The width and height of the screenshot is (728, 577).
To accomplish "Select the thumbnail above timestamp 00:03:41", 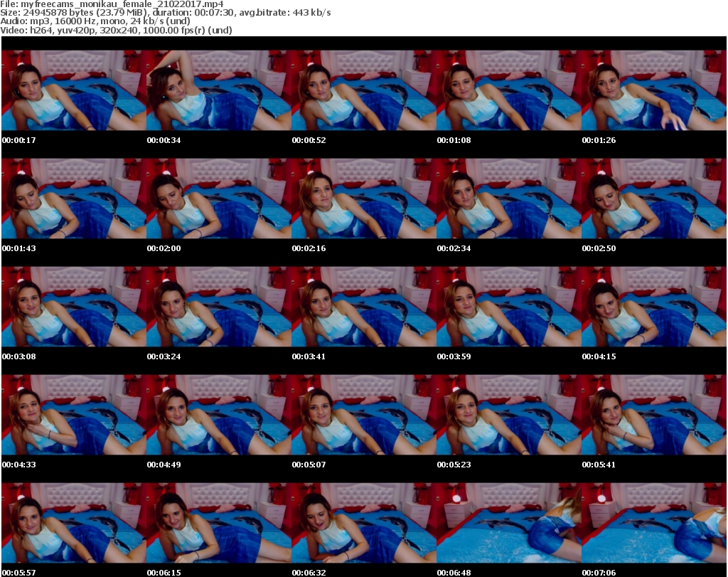I will coord(363,307).
